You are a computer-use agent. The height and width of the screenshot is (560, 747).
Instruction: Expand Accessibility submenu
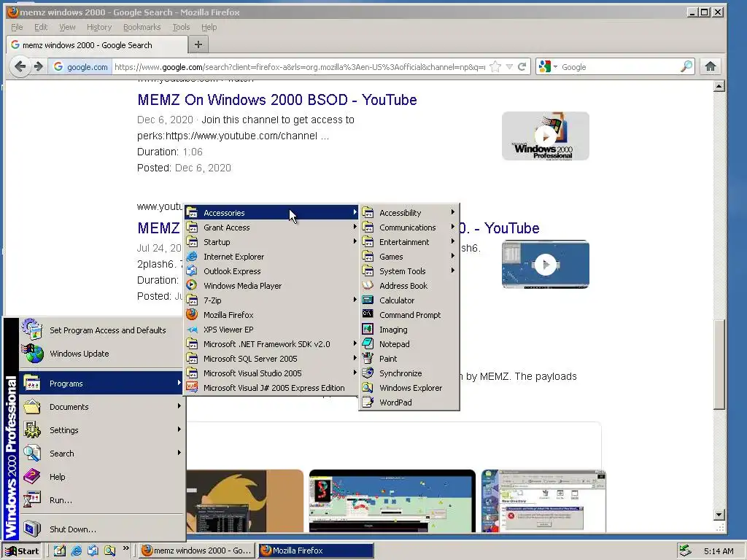point(409,213)
